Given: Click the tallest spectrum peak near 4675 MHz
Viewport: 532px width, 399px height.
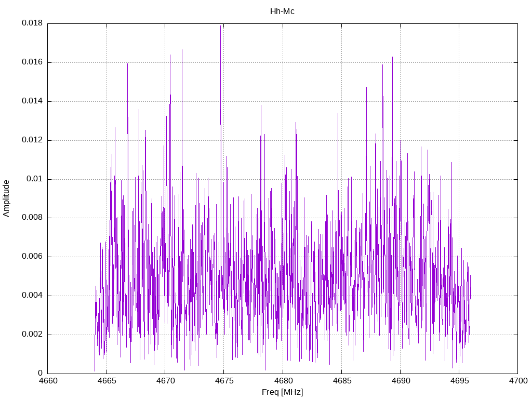Looking at the screenshot, I should point(220,26).
